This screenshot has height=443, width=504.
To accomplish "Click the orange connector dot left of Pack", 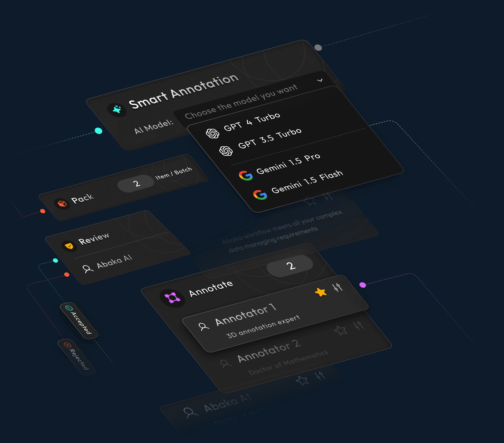I will coord(43,211).
